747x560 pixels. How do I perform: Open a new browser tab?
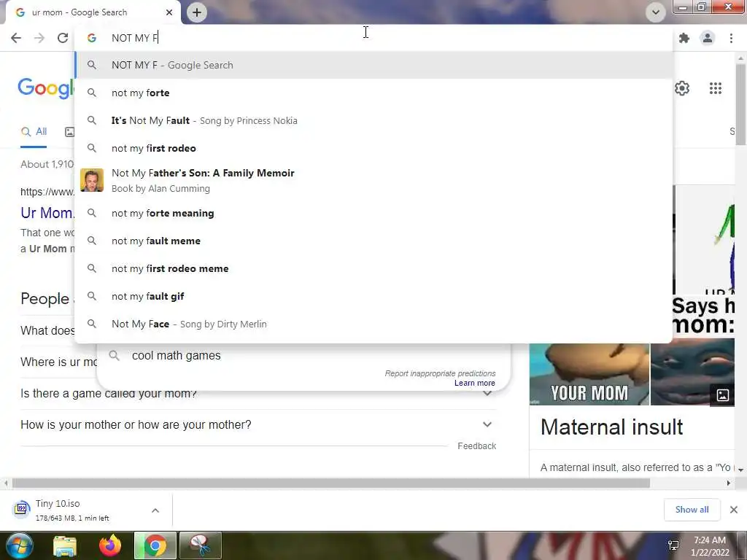click(197, 12)
